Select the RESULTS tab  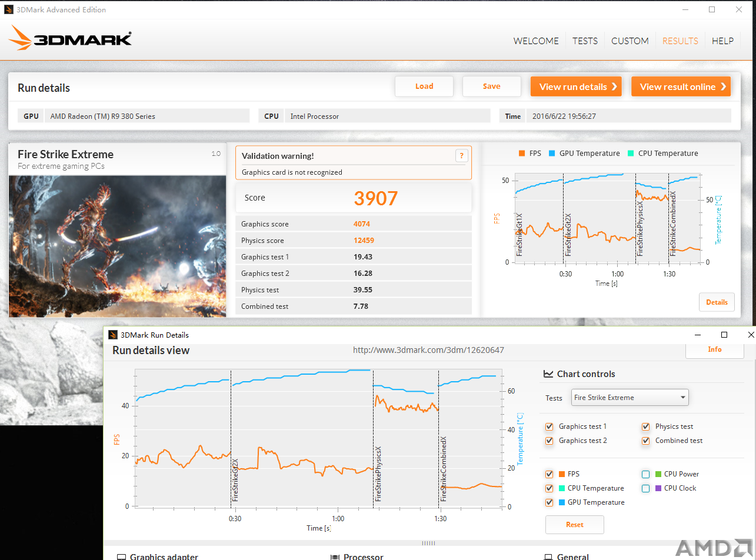tap(680, 41)
